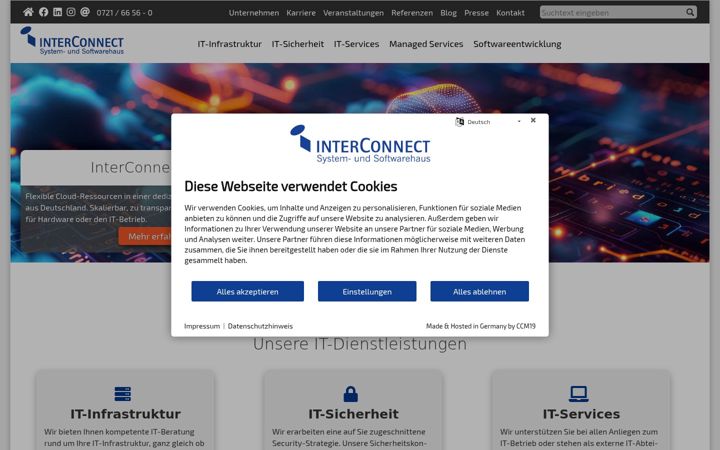This screenshot has width=720, height=450.
Task: Open the Presse menu item
Action: (477, 13)
